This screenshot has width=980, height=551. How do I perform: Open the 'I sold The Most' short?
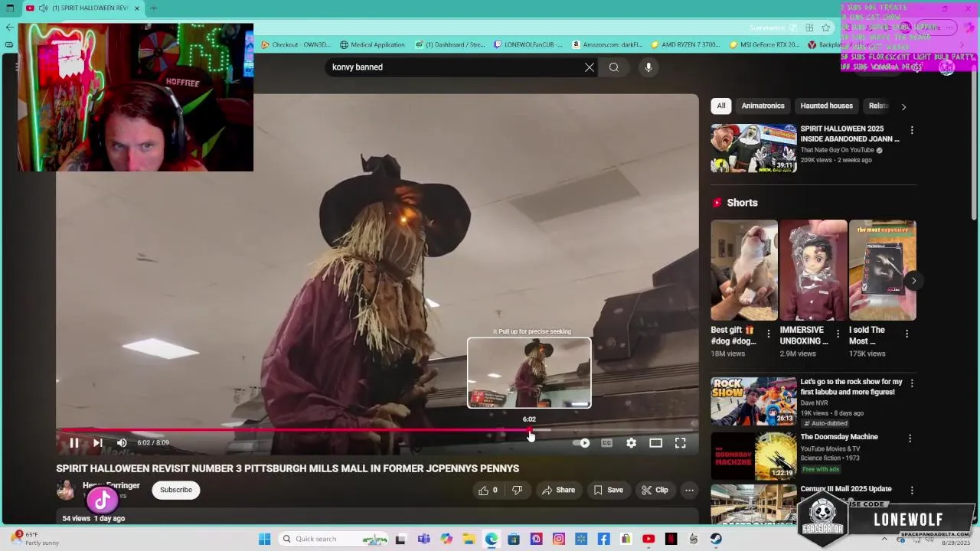(x=882, y=270)
